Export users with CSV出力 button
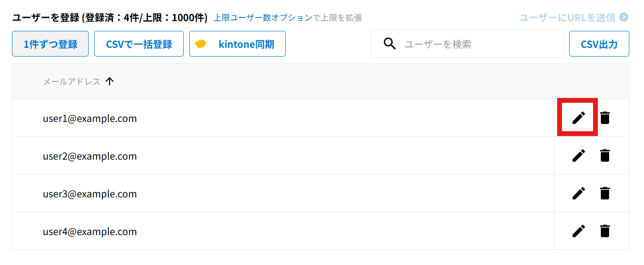 (x=599, y=44)
